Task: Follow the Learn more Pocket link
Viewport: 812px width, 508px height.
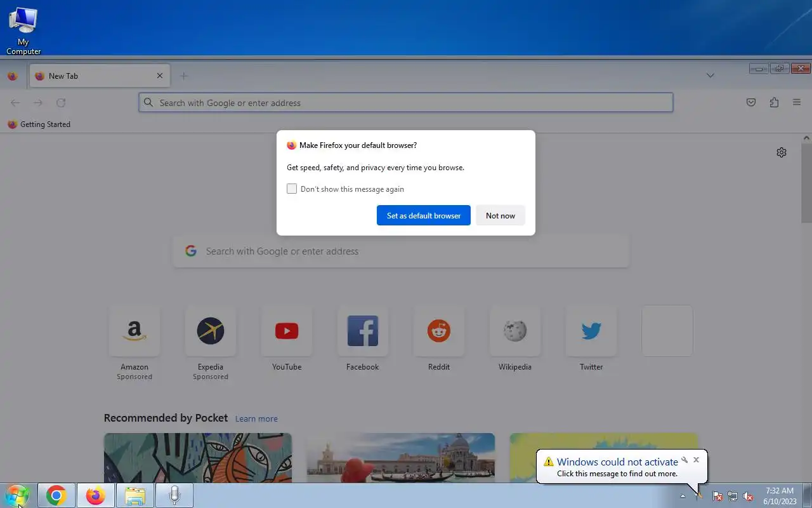Action: [x=256, y=418]
